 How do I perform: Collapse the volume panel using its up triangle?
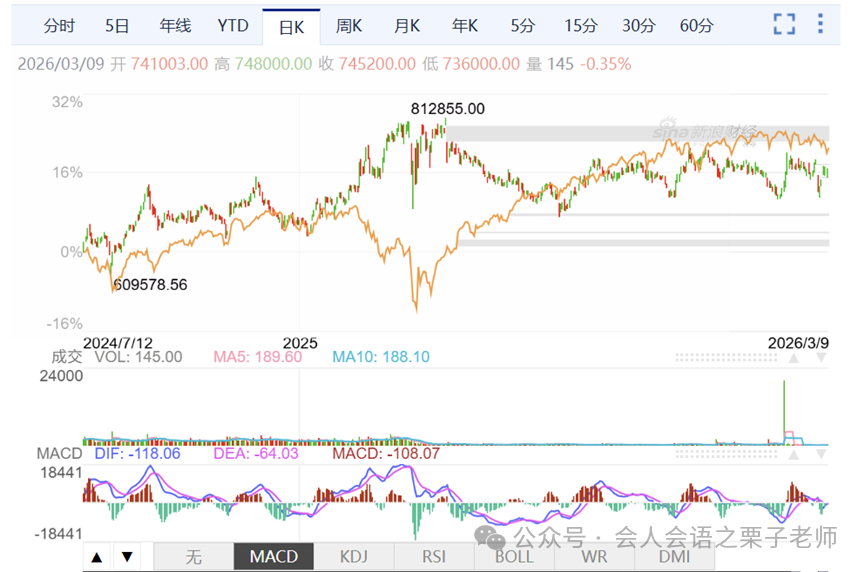(x=794, y=359)
